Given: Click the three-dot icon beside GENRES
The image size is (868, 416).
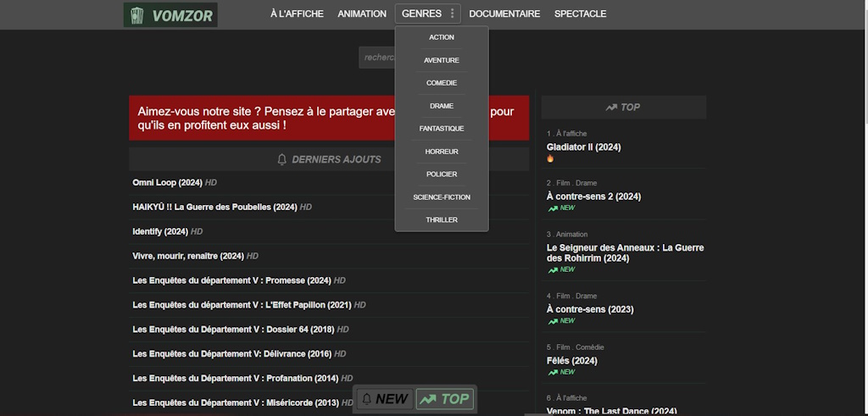Looking at the screenshot, I should tap(453, 14).
